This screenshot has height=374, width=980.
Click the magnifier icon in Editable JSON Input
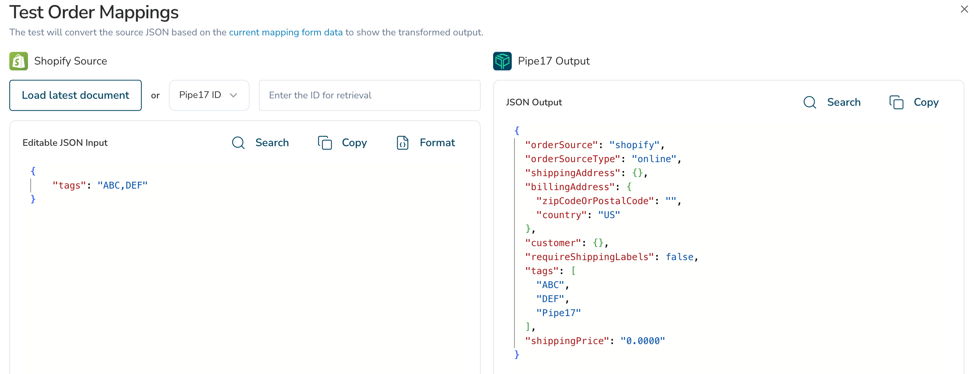(238, 143)
